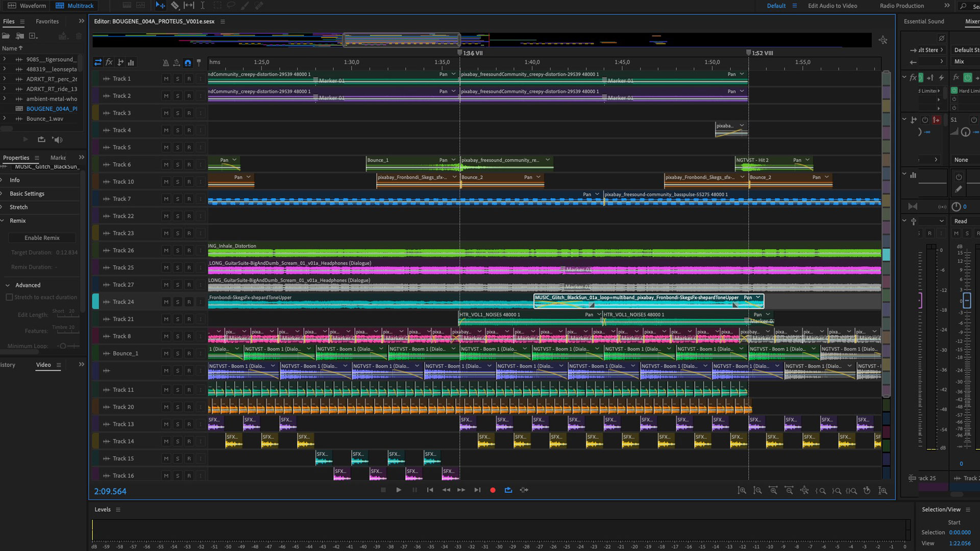The width and height of the screenshot is (980, 551).
Task: Select the Time Selection tool
Action: 203,6
